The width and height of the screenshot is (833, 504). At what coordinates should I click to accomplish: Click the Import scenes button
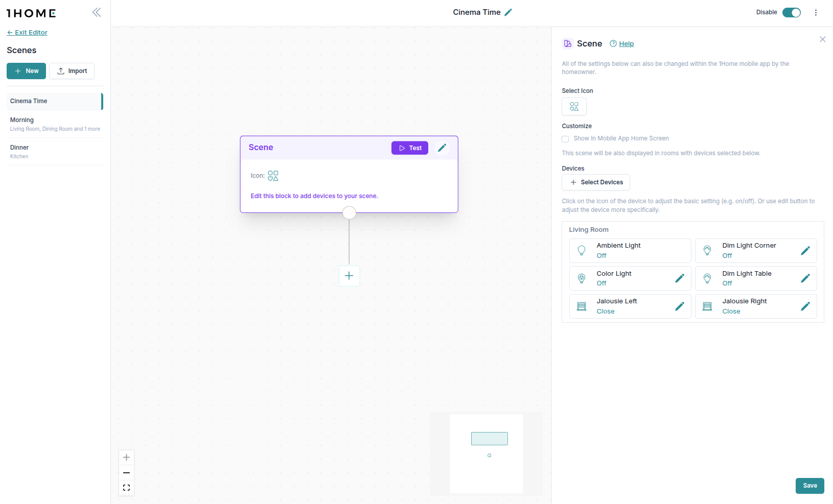pyautogui.click(x=72, y=71)
